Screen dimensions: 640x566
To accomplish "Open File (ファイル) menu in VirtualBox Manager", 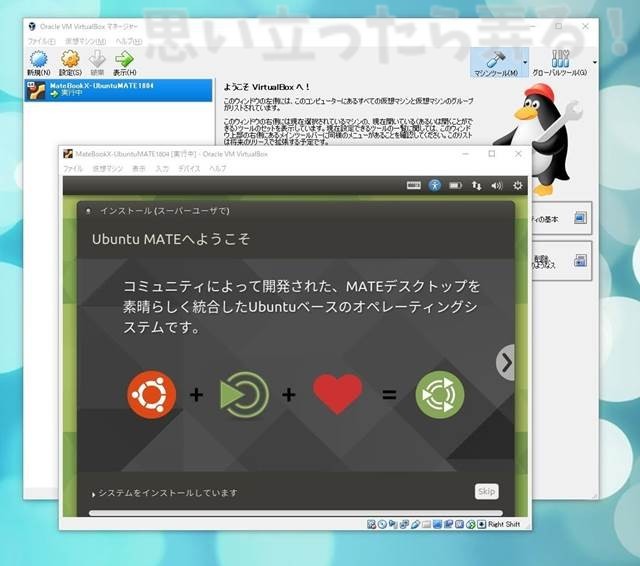I will 41,41.
